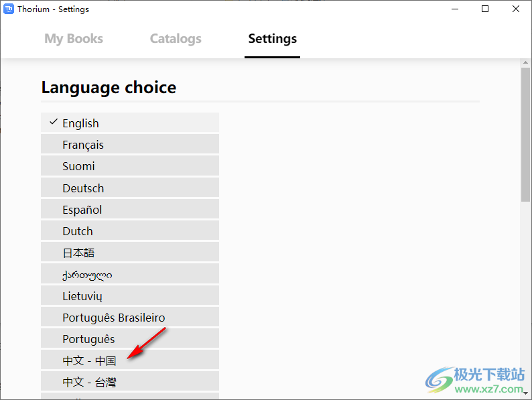The height and width of the screenshot is (400, 532).
Task: Select the 中文 - 台灣 language option
Action: pyautogui.click(x=130, y=381)
